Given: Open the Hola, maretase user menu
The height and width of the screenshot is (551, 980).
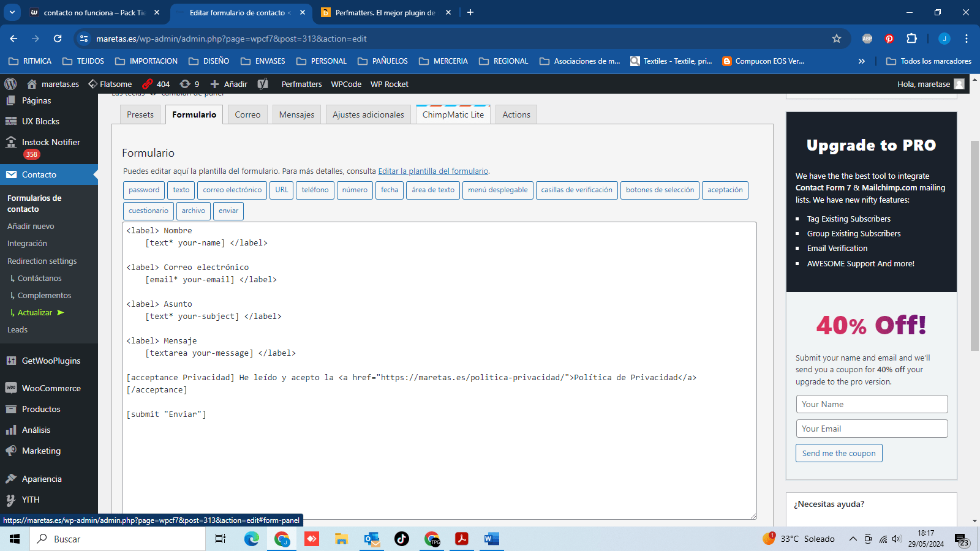Looking at the screenshot, I should click(930, 84).
